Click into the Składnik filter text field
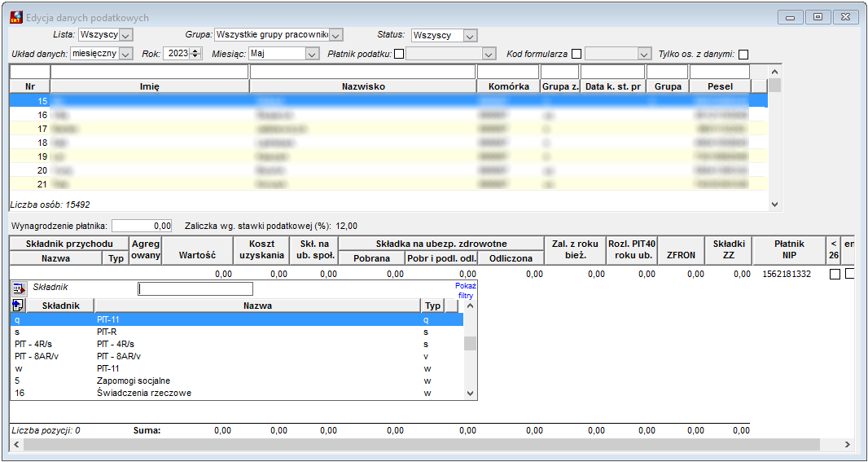The width and height of the screenshot is (868, 462). point(195,288)
